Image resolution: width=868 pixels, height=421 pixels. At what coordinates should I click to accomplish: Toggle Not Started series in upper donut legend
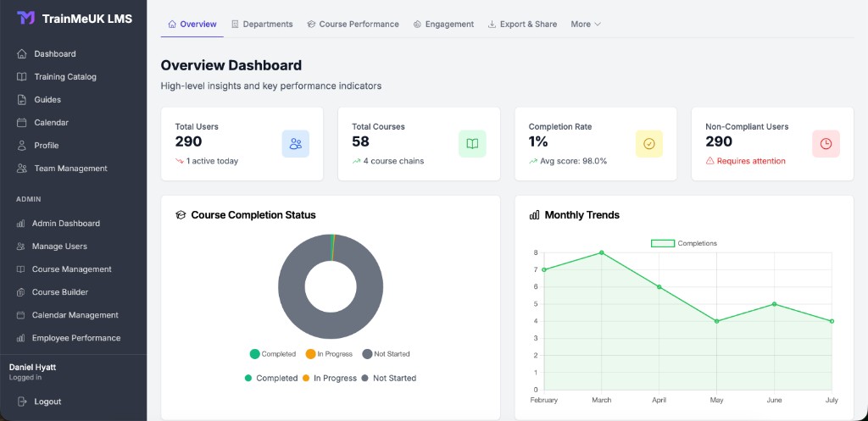(386, 354)
